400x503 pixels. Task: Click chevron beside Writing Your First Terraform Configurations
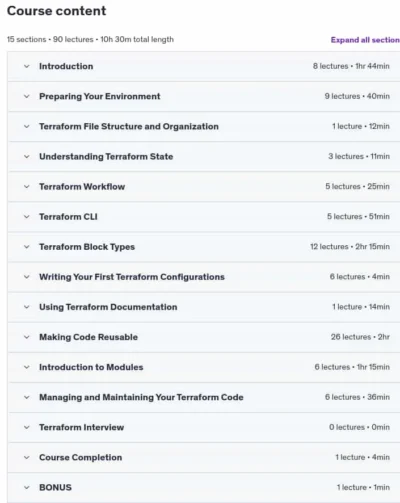[x=27, y=277]
